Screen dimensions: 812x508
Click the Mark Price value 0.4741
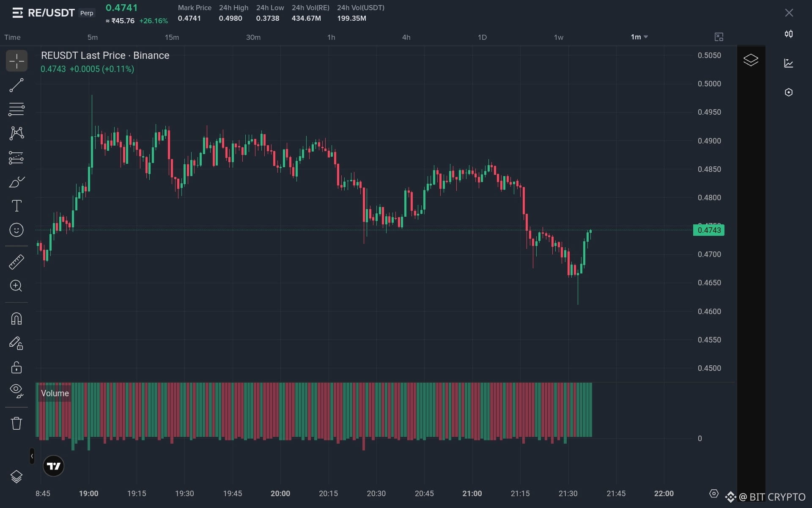point(189,18)
